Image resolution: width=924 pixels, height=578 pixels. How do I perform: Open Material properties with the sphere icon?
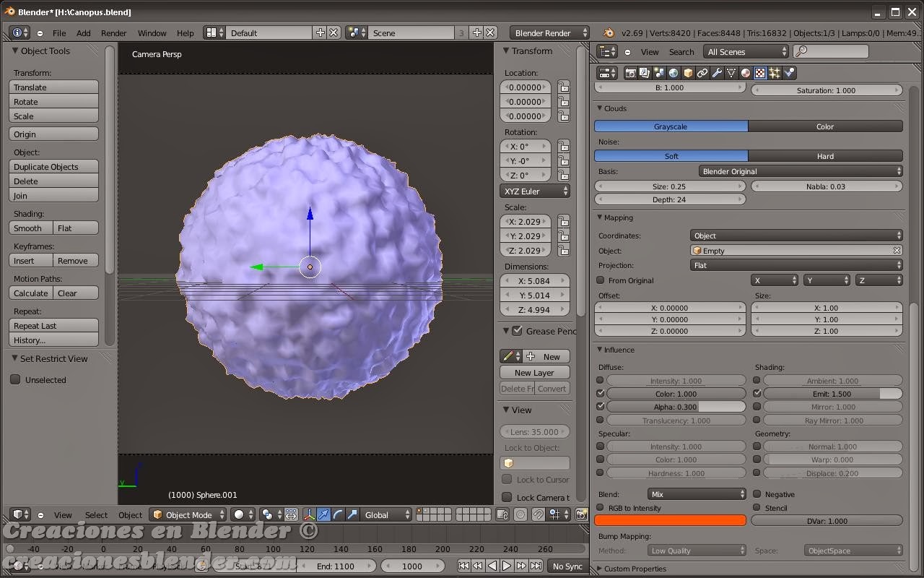[745, 72]
